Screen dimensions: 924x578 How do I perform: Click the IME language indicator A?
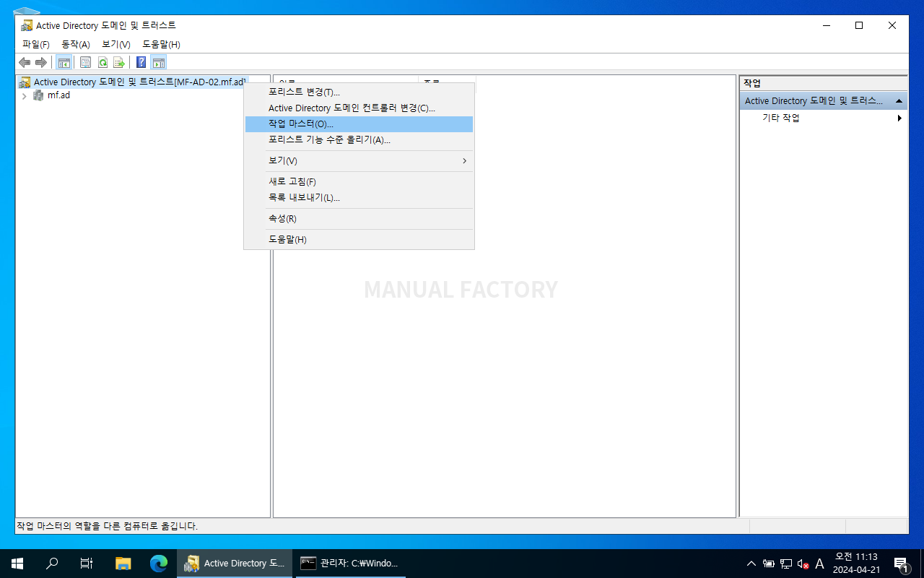pos(819,564)
